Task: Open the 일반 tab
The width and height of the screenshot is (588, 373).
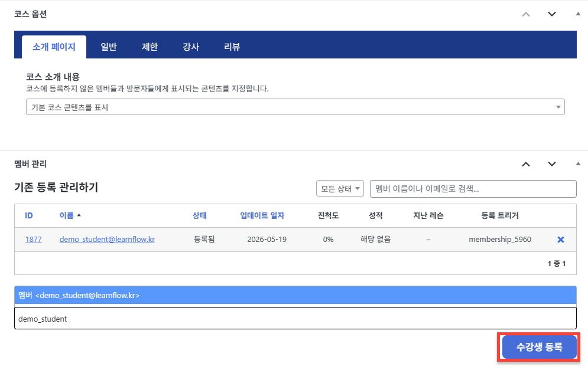Action: 109,47
